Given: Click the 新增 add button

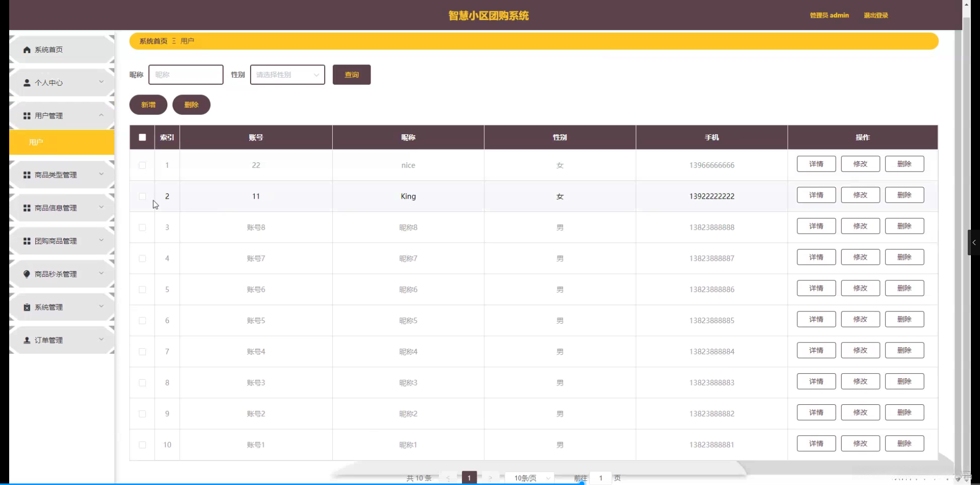Looking at the screenshot, I should pyautogui.click(x=149, y=105).
